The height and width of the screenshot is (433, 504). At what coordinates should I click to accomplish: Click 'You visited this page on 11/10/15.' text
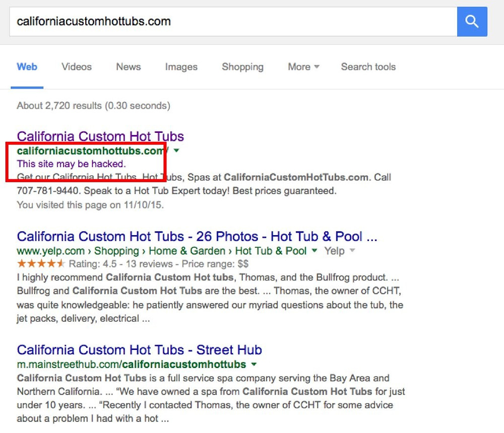click(x=90, y=205)
